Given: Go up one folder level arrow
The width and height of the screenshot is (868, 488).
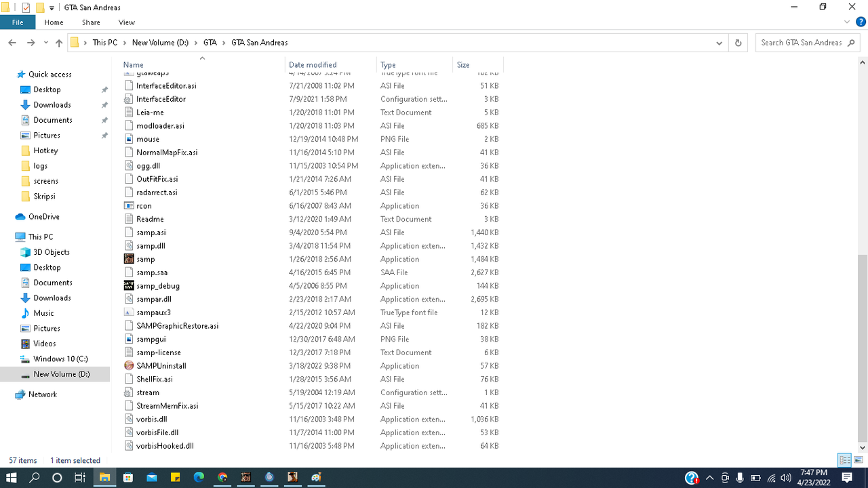Looking at the screenshot, I should [x=59, y=43].
